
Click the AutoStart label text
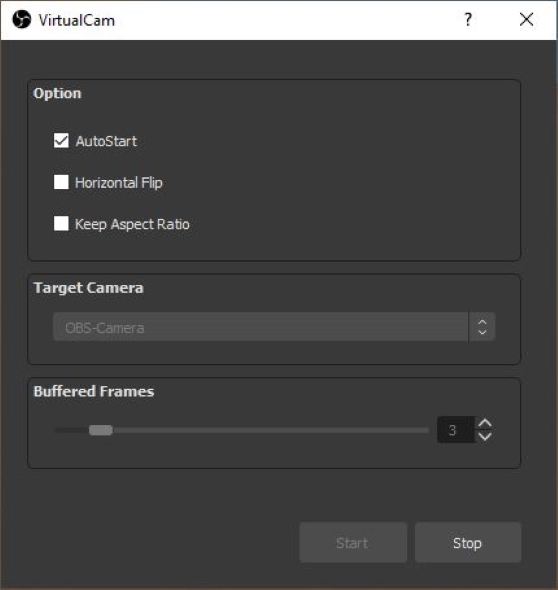106,141
